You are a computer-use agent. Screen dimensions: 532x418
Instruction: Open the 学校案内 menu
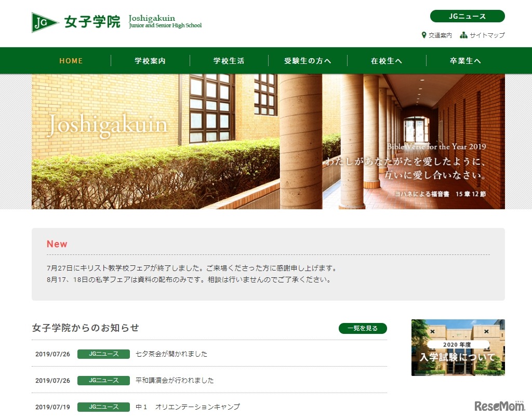tap(150, 61)
